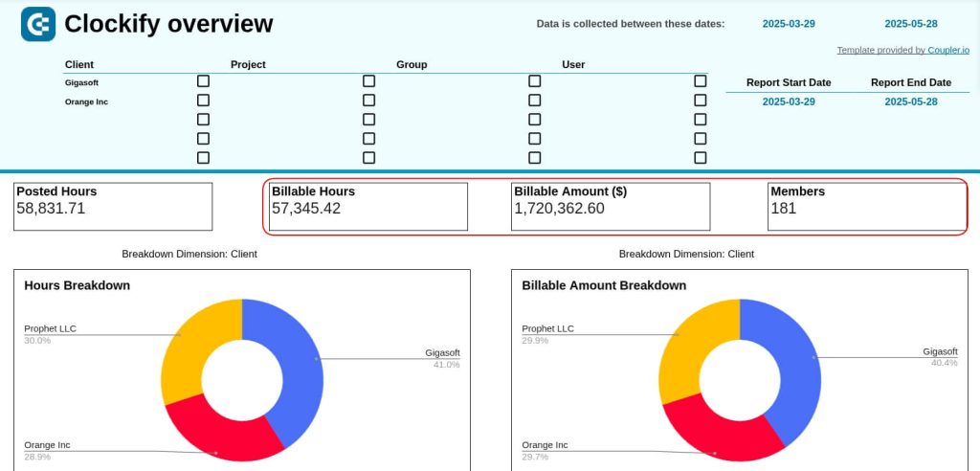Click the Project column header
The image size is (980, 471).
tap(248, 64)
